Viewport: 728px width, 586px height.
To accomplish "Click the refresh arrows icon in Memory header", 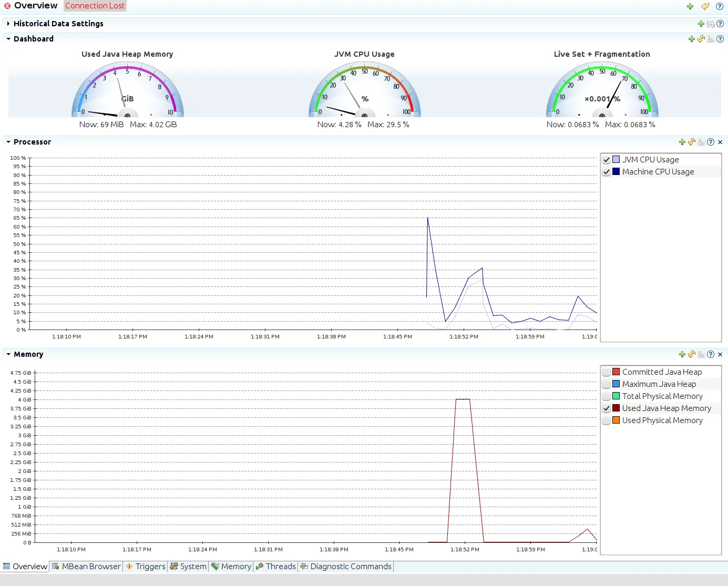I will (692, 354).
